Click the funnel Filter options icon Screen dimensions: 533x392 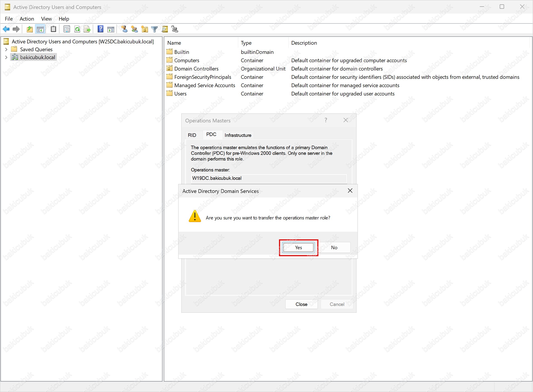click(154, 29)
